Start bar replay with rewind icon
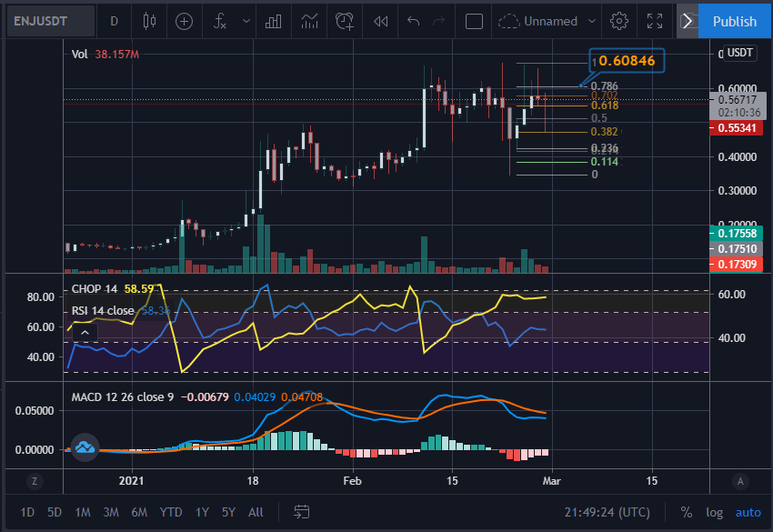This screenshot has height=532, width=773. tap(380, 21)
